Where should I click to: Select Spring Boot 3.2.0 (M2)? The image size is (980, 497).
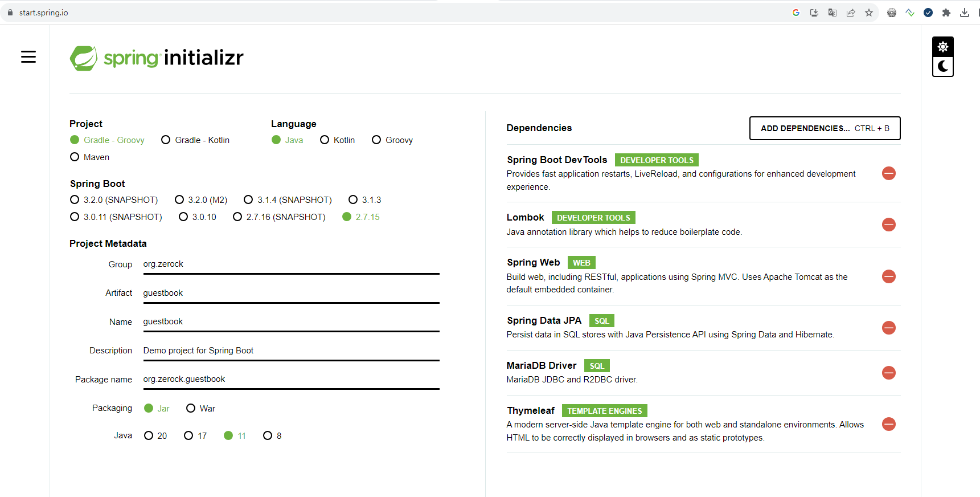tap(201, 200)
